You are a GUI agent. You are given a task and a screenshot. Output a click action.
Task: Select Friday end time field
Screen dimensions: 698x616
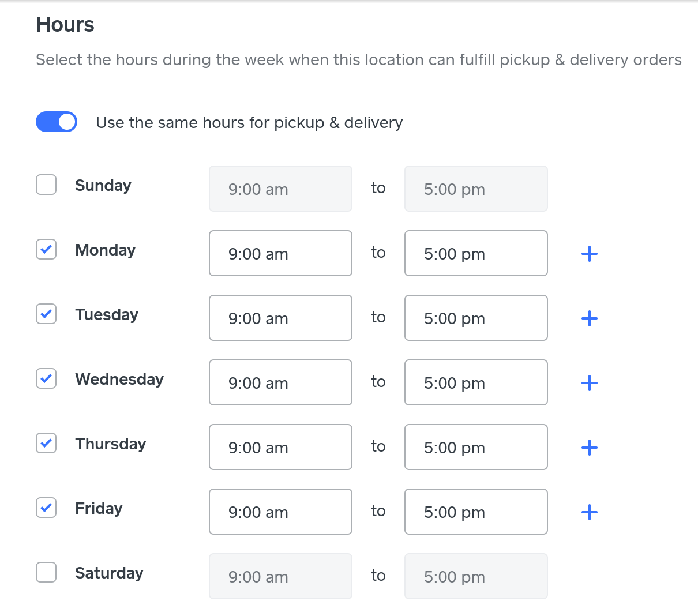pyautogui.click(x=476, y=512)
